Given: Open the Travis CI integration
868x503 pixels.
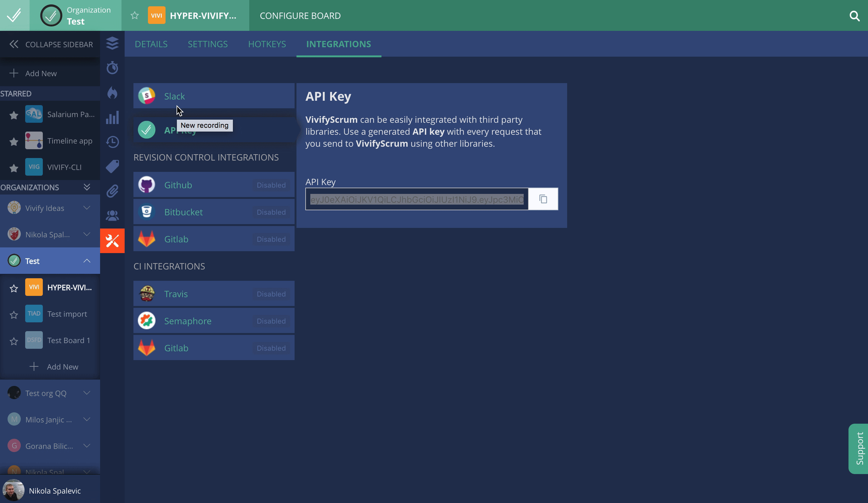Looking at the screenshot, I should (x=214, y=294).
